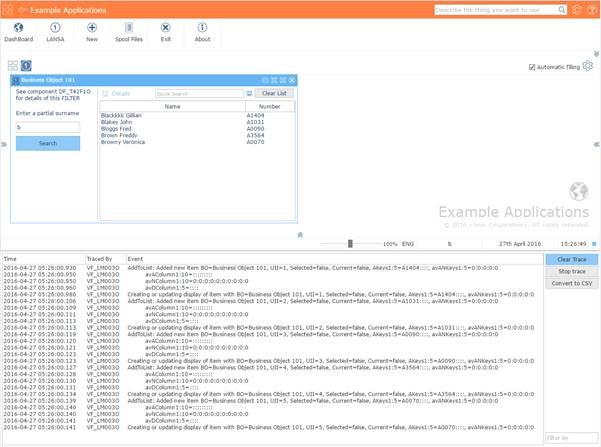Click the Quick Search field
601x447 pixels.
pos(199,94)
